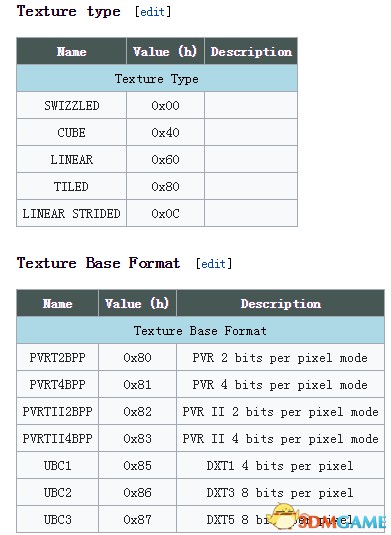Click the 0x60 value for LINEAR
The height and width of the screenshot is (535, 391).
[165, 159]
